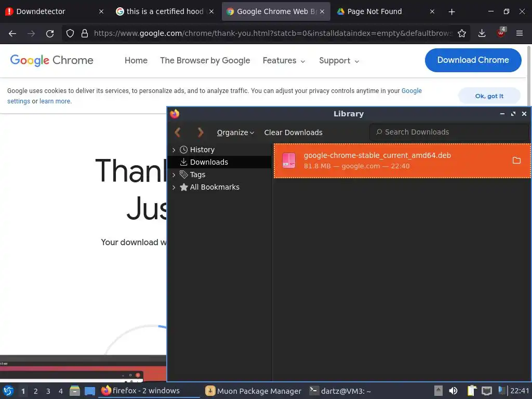The image size is (532, 399).
Task: Switch to virtual desktop 2
Action: 36,391
